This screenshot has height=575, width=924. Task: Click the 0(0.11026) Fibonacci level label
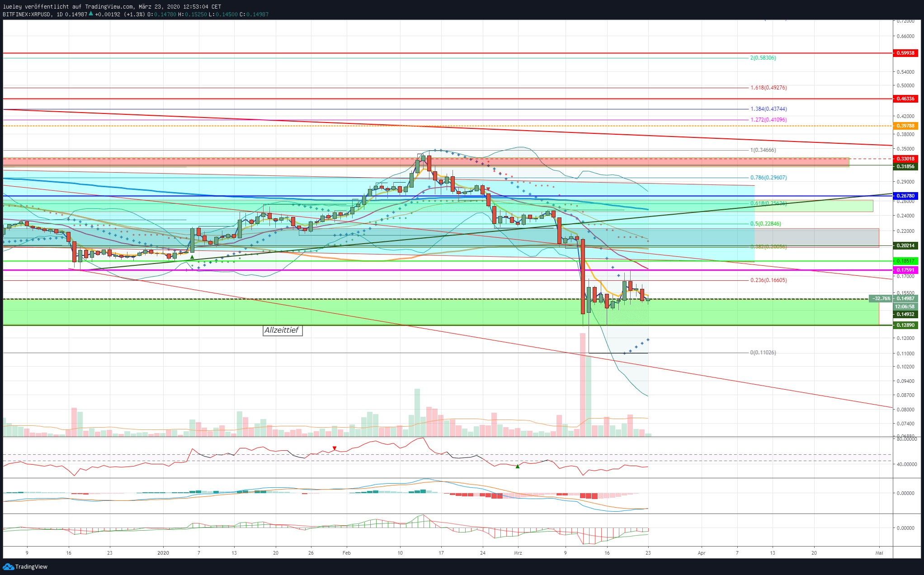pyautogui.click(x=763, y=353)
